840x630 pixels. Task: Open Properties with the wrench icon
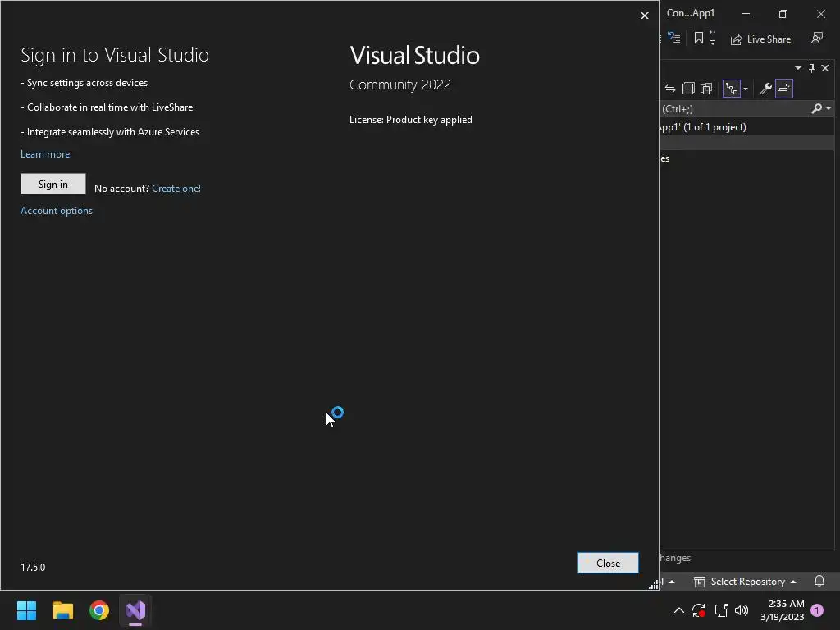tap(765, 89)
